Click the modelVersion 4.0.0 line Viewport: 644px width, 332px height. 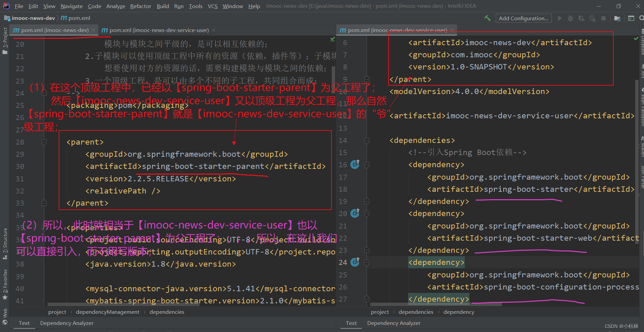[469, 92]
